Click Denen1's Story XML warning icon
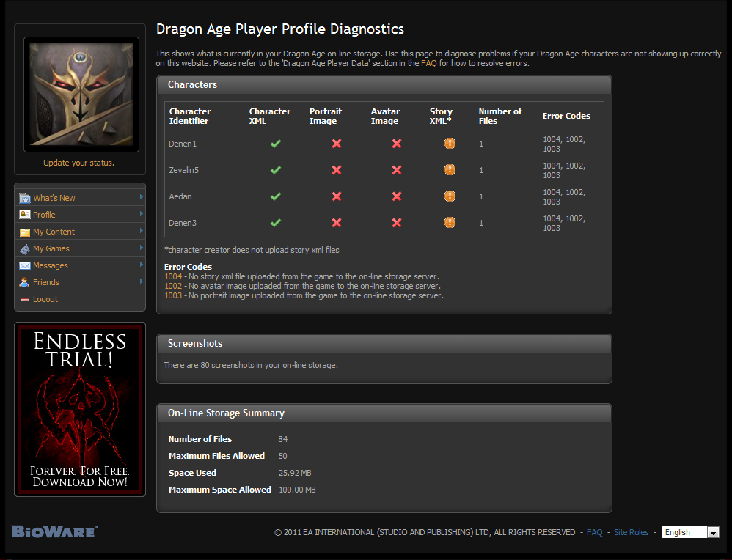 [450, 144]
